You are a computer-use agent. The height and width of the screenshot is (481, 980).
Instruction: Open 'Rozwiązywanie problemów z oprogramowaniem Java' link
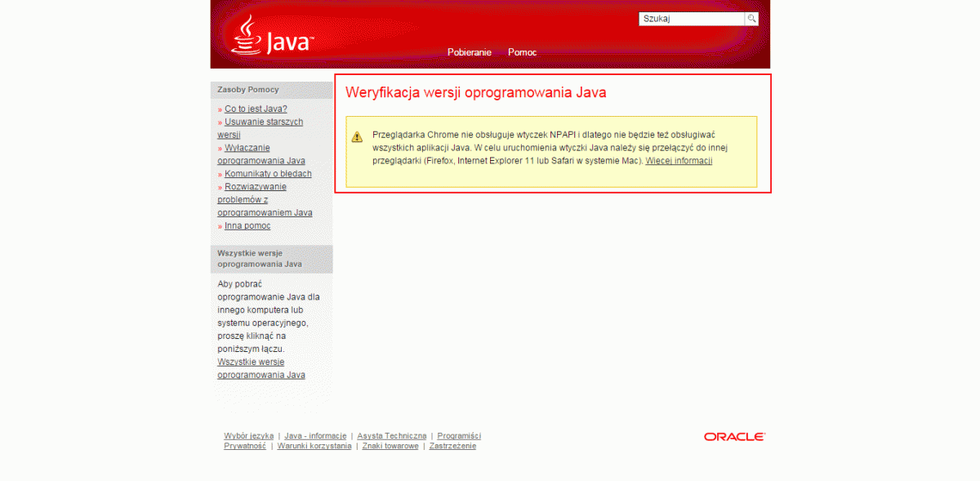coord(265,200)
